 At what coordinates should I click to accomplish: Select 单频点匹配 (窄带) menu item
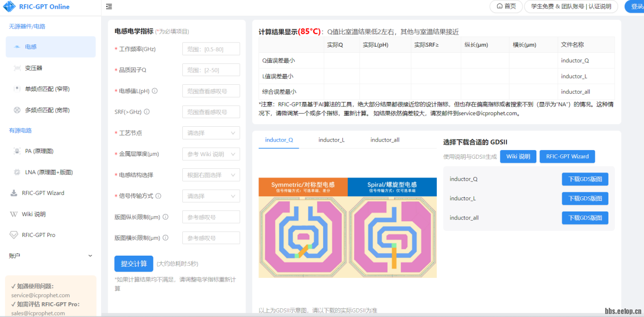51,89
